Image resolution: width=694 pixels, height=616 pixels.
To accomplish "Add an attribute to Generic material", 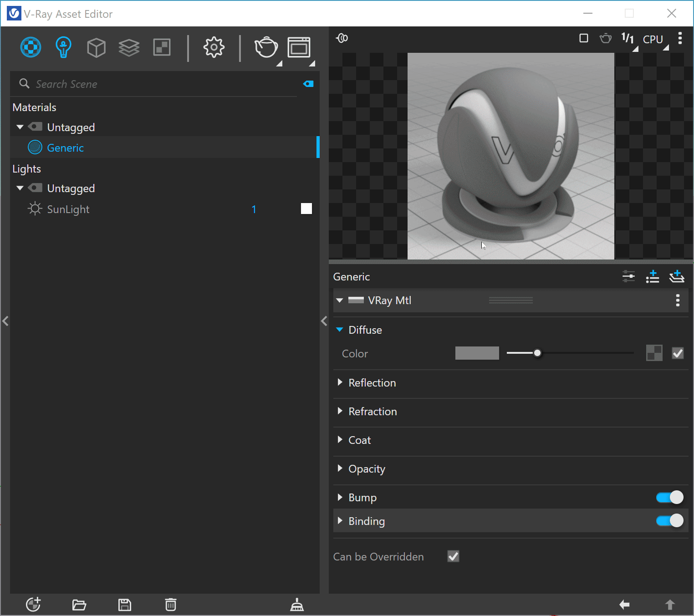I will click(x=653, y=276).
